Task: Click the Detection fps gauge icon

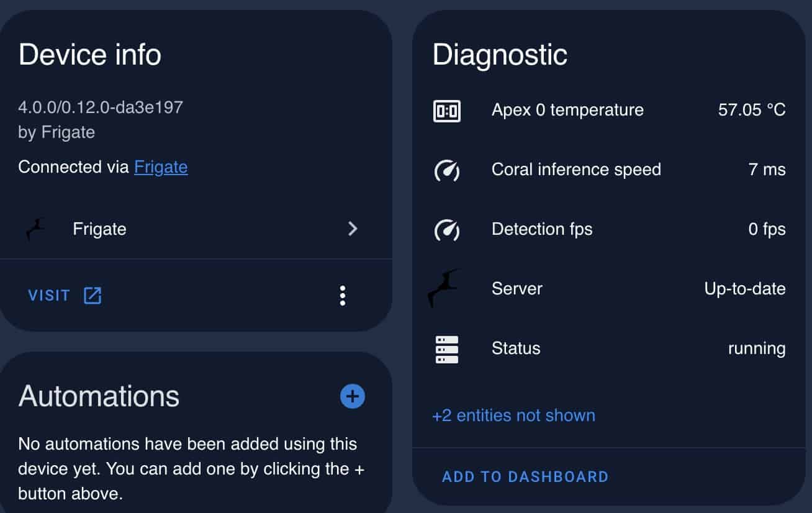Action: [446, 230]
